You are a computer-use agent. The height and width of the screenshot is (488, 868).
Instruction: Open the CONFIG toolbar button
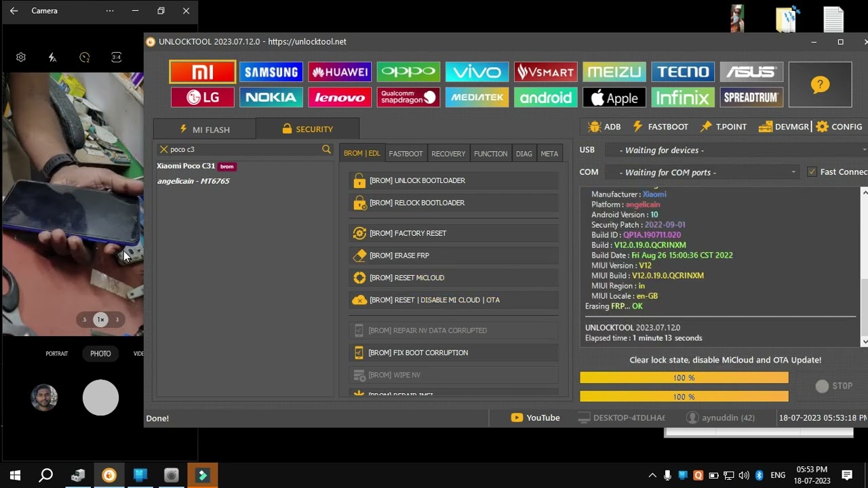(x=840, y=127)
